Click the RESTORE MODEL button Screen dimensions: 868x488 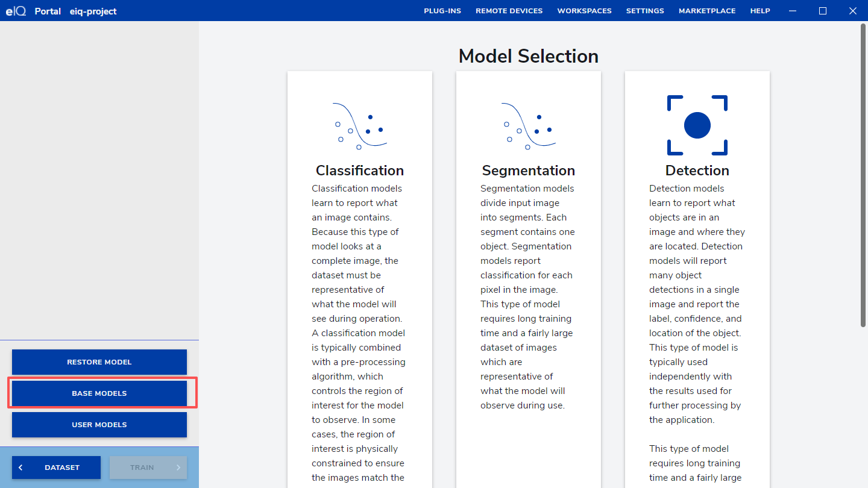99,362
